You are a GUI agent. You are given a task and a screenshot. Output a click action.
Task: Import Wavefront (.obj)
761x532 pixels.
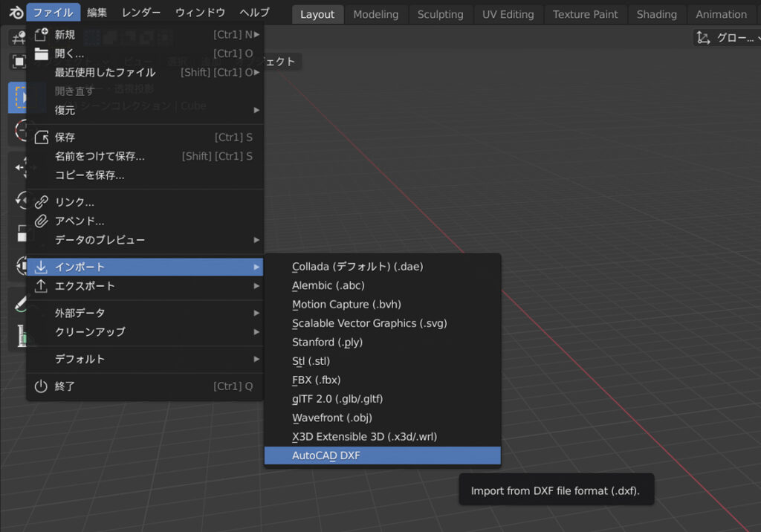[383, 418]
